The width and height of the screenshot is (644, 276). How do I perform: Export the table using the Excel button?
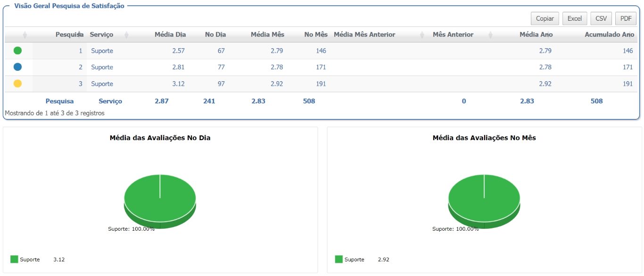click(x=574, y=18)
